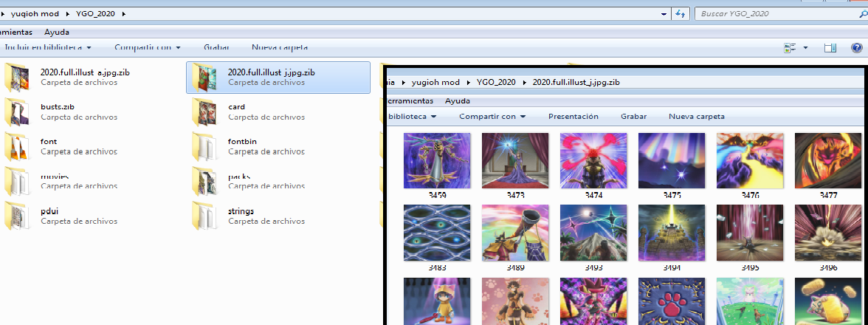This screenshot has height=325, width=868.
Task: Open the card folder icon
Action: (x=206, y=112)
